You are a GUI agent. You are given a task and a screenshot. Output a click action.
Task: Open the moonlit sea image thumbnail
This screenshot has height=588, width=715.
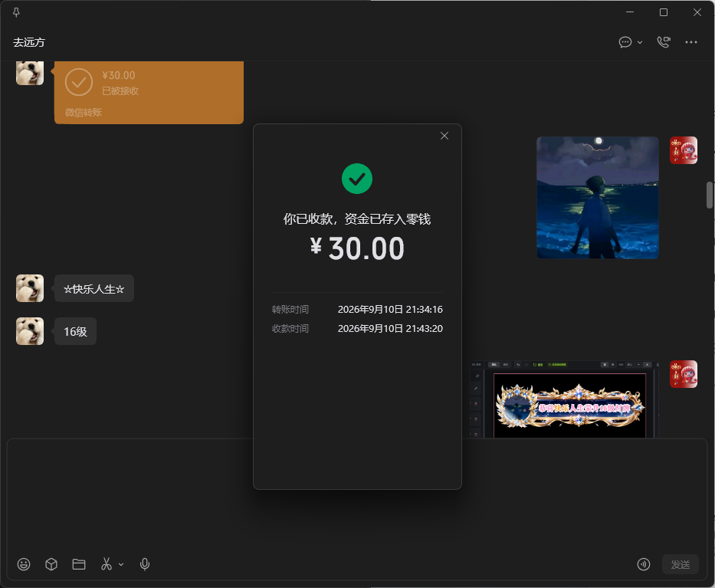point(597,198)
